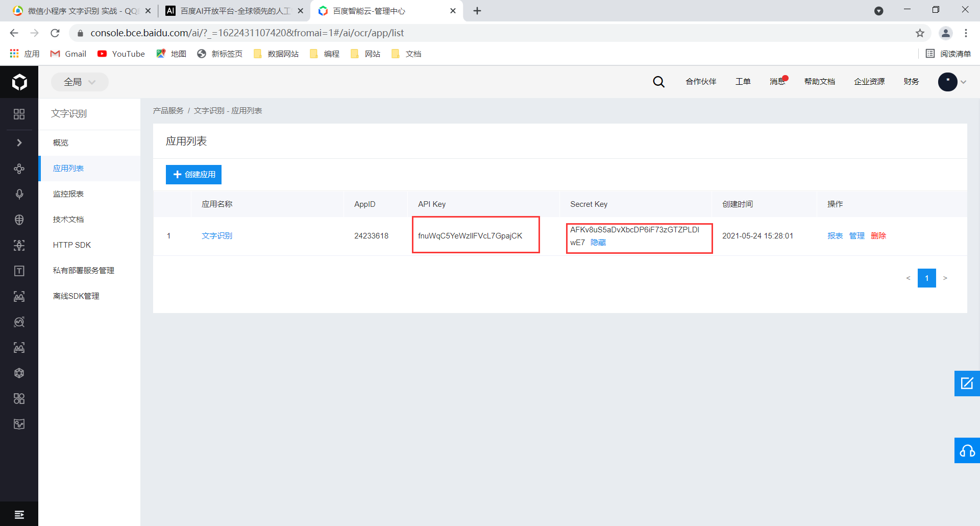This screenshot has height=526, width=980.
Task: Select 离线SDK管理 in the left menu
Action: tap(89, 296)
